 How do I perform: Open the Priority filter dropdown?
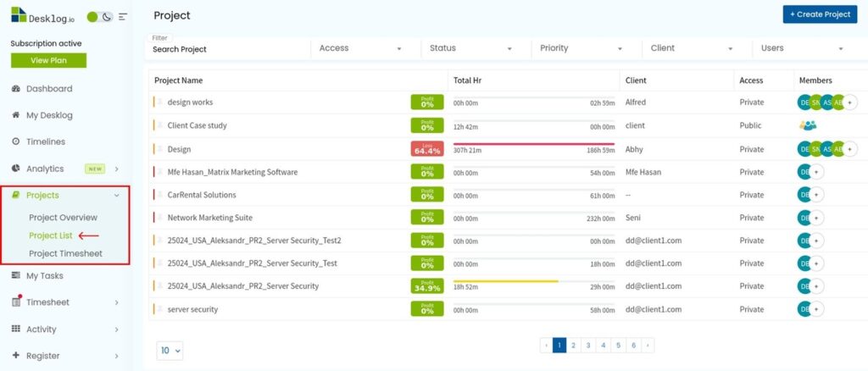pos(581,48)
